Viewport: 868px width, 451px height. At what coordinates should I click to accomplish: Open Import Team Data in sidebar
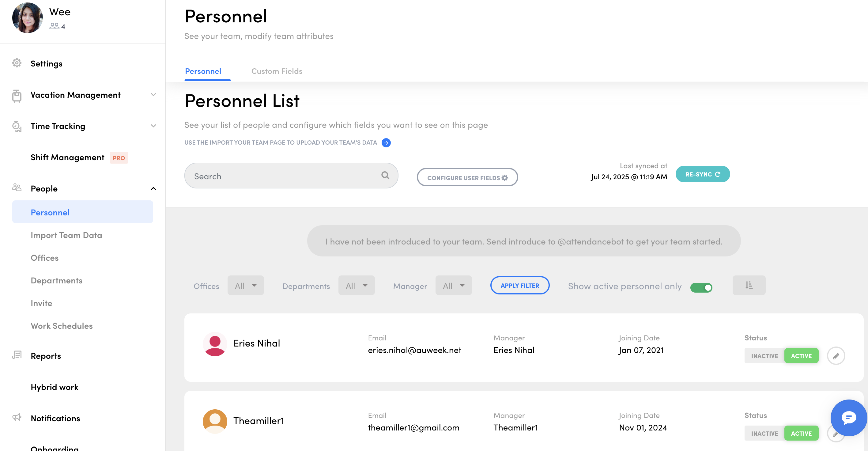(66, 235)
